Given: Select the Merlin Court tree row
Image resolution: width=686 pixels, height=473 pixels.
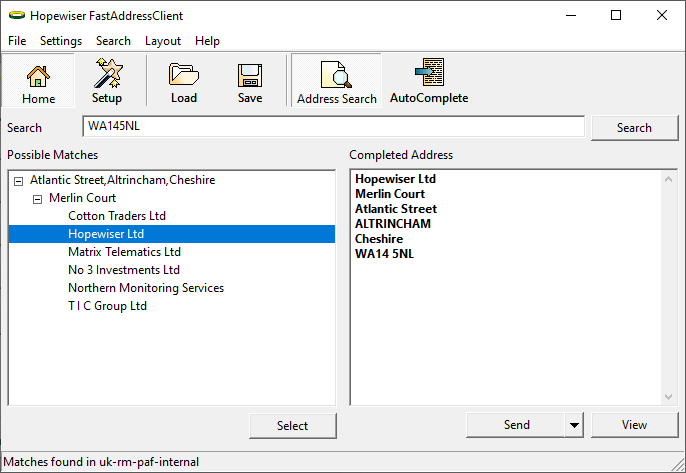Looking at the screenshot, I should 82,198.
